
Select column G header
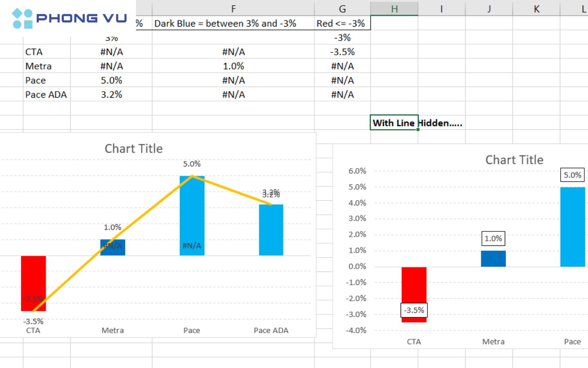[x=342, y=9]
